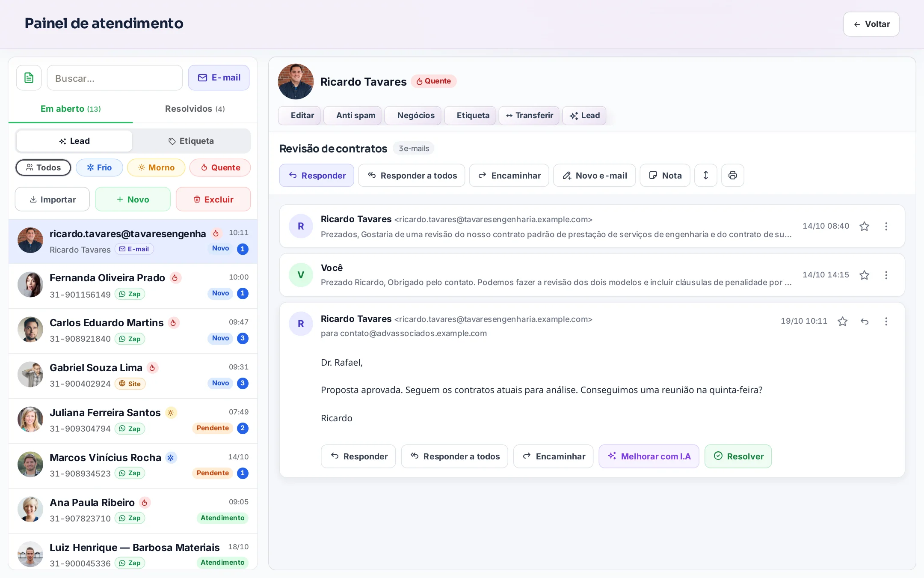Click the Anti spam button

353,116
